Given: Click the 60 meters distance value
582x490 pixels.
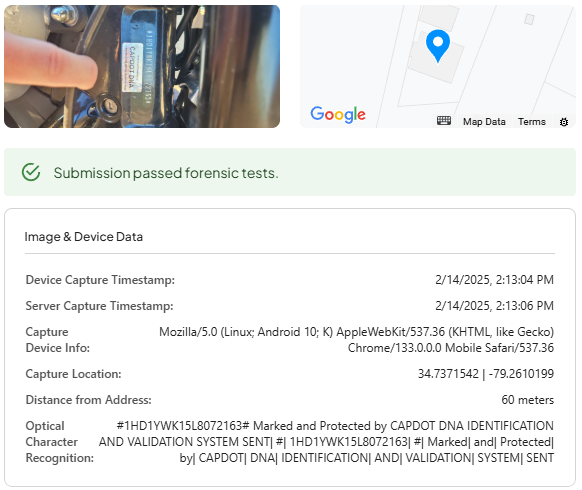Looking at the screenshot, I should click(527, 400).
